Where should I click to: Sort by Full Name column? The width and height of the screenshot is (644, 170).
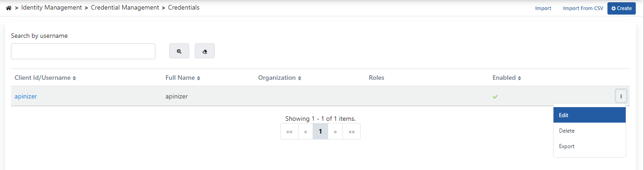tap(183, 78)
